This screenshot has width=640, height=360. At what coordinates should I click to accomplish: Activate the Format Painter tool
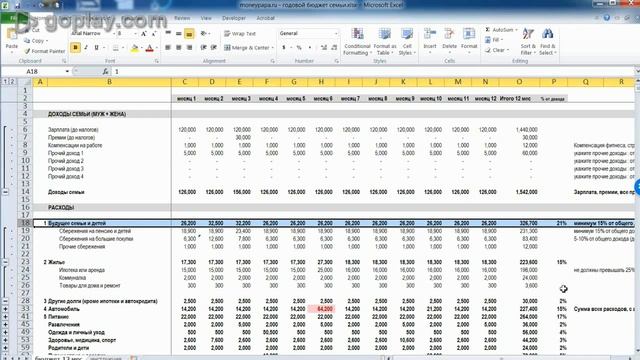coord(44,51)
